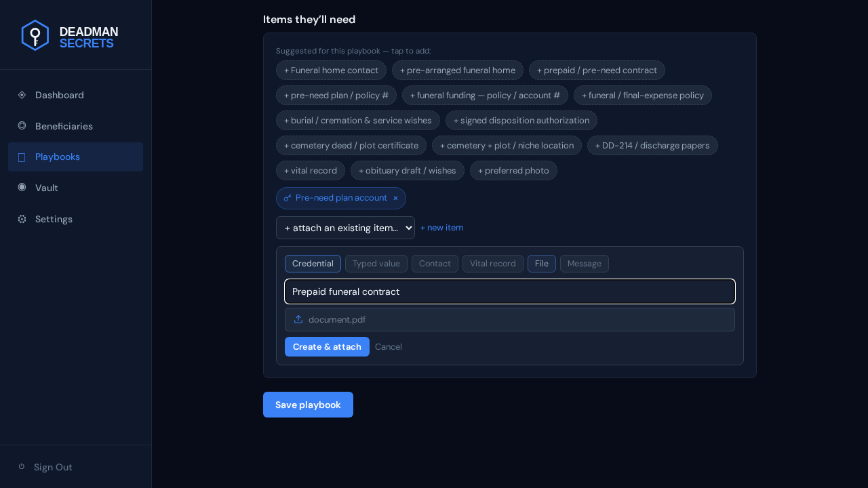Screen dimensions: 868x488
Task: Click the Playbooks book icon
Action: pos(22,157)
